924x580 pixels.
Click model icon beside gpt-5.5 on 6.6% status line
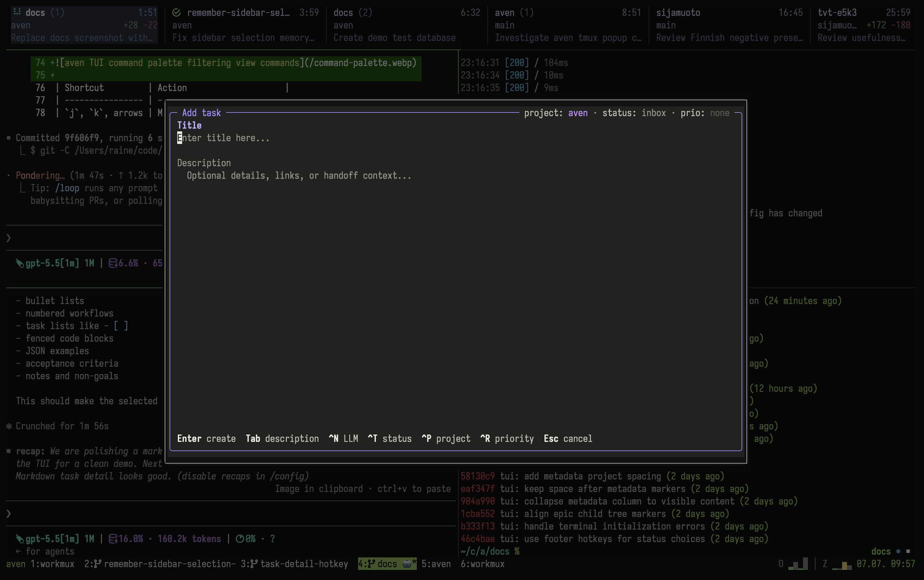[x=20, y=263]
